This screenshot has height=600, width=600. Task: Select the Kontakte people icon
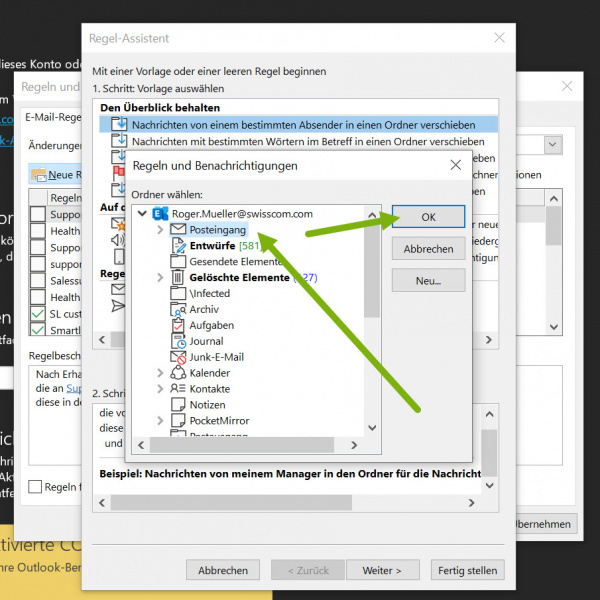tap(178, 388)
